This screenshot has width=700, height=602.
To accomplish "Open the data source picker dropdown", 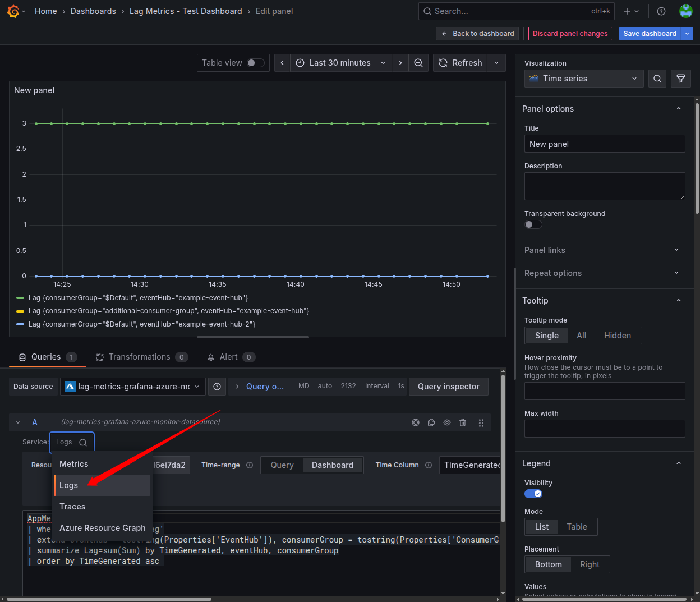I will (x=133, y=387).
